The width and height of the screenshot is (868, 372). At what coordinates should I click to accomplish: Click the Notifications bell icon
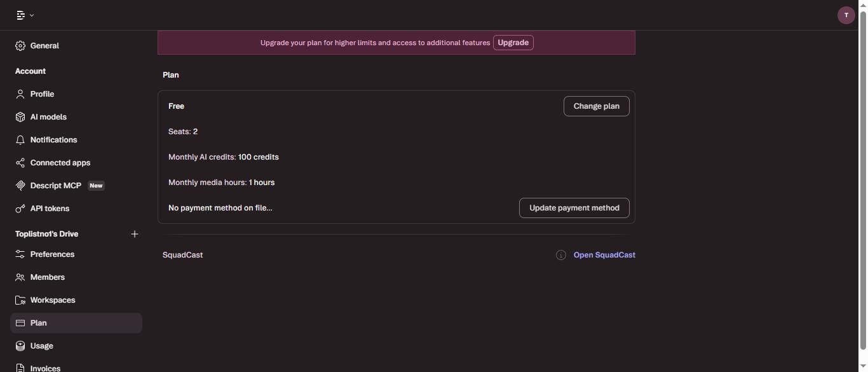coord(20,140)
